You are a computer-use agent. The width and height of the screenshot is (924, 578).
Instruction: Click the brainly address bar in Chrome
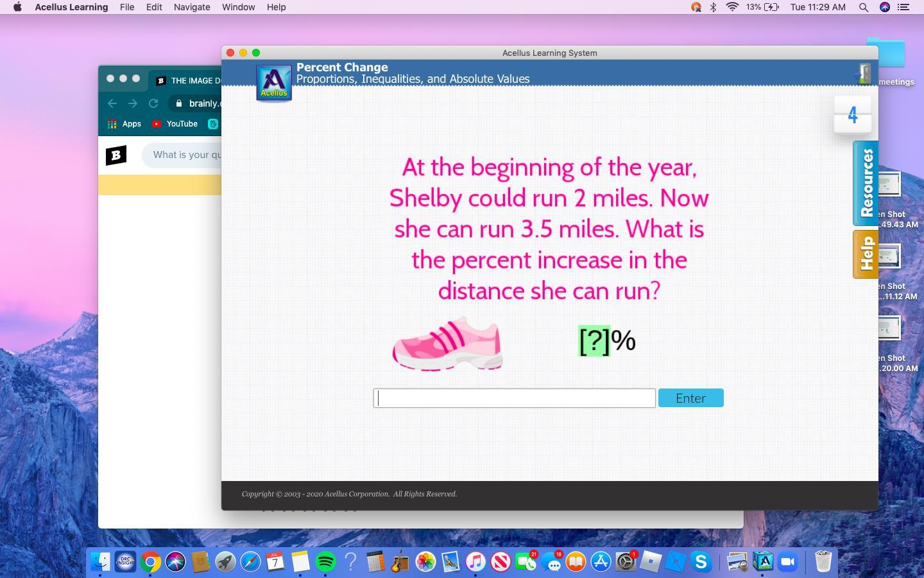pyautogui.click(x=196, y=103)
